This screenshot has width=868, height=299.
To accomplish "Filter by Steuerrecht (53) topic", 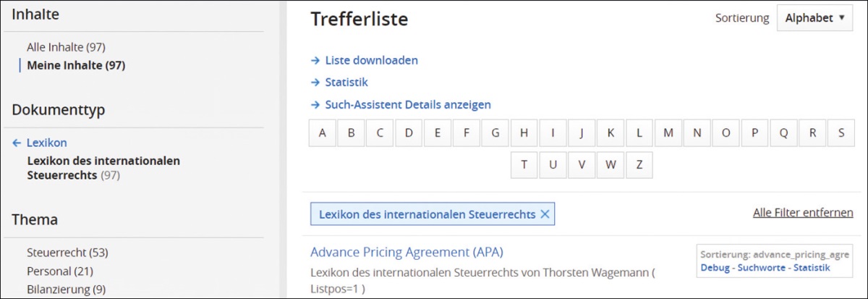I will tap(67, 253).
